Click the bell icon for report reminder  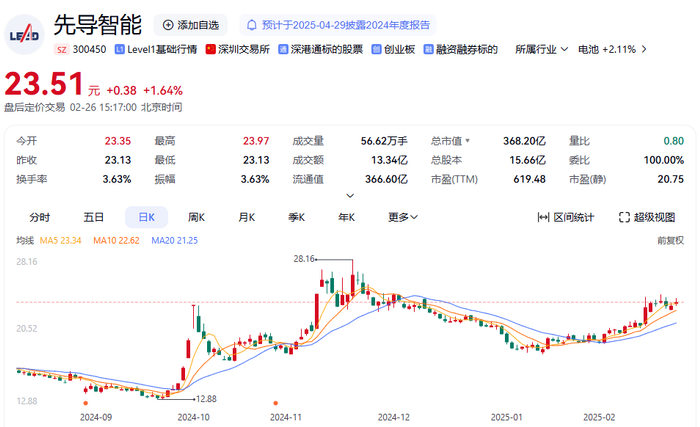click(252, 25)
